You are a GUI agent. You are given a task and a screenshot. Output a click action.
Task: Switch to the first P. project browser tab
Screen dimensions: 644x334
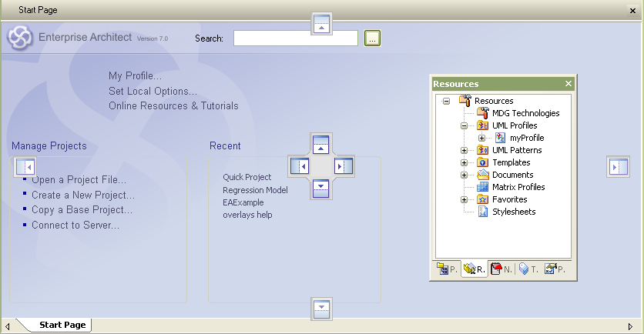click(448, 269)
